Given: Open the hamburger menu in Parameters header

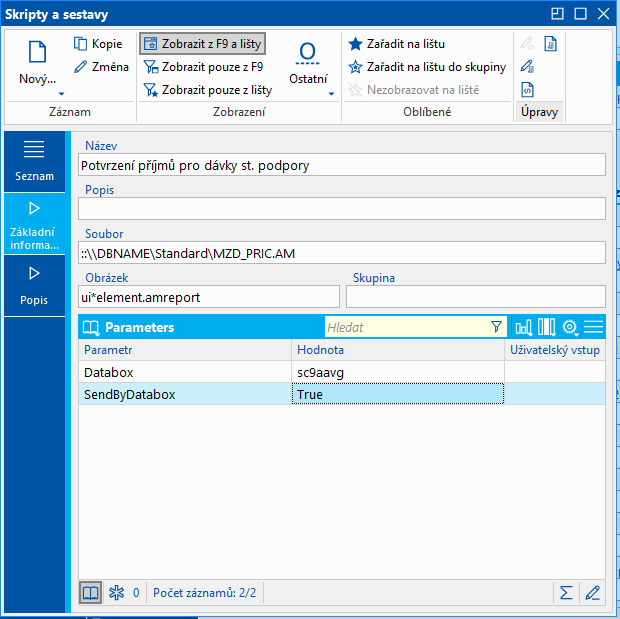Looking at the screenshot, I should coord(593,327).
